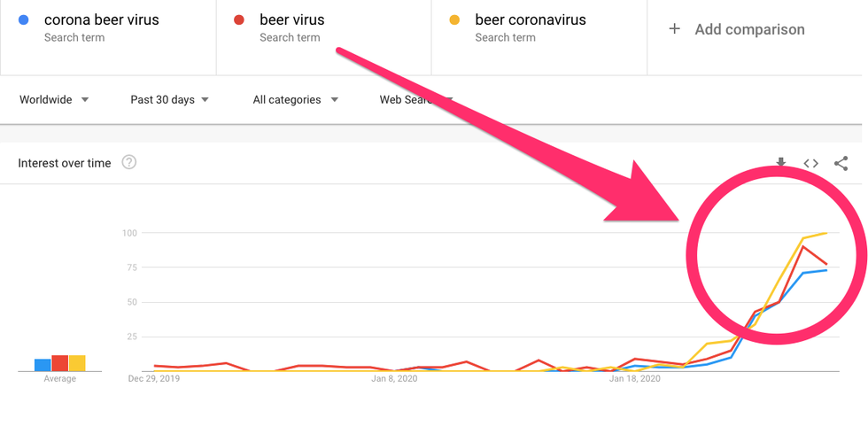Click the red dot next to beer virus
The image size is (868, 434).
point(239,19)
